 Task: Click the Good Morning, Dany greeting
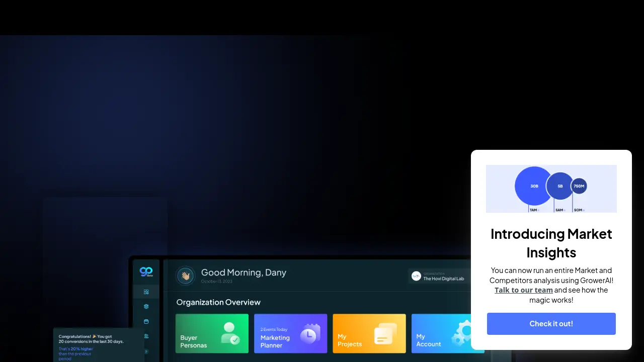244,273
